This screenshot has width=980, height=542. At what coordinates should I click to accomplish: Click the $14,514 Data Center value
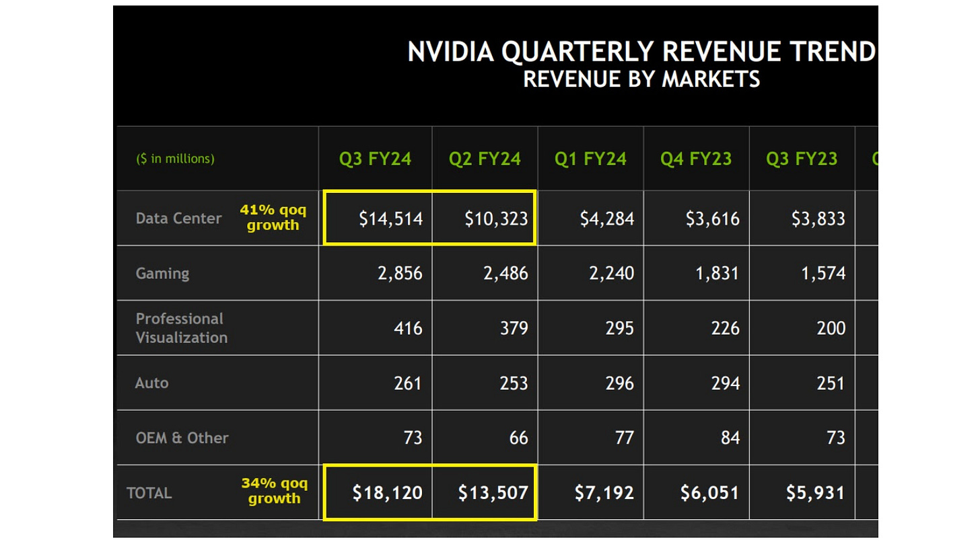click(390, 219)
